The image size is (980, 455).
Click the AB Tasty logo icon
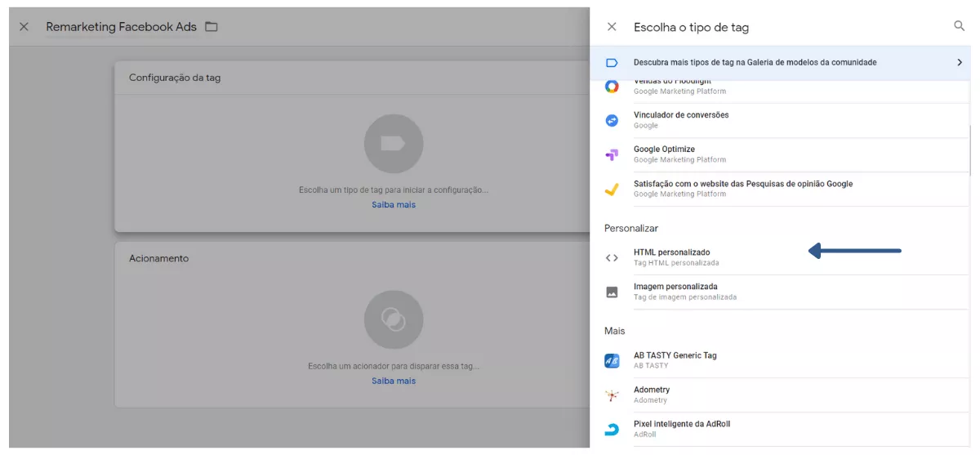click(612, 360)
